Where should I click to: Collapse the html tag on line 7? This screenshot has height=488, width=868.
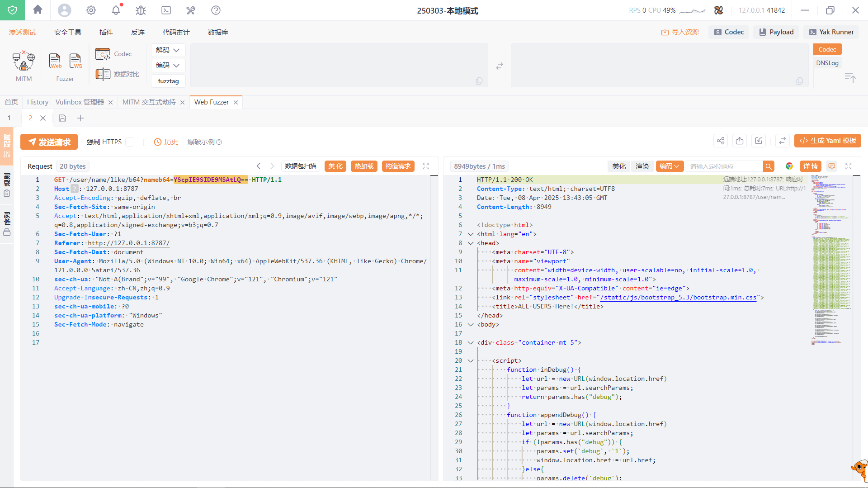pos(471,234)
